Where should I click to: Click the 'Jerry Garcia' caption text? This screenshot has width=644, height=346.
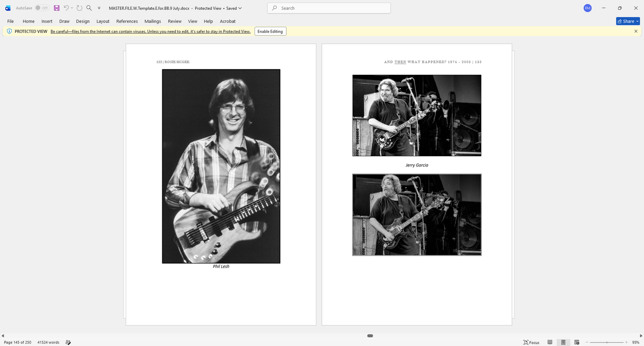(x=417, y=165)
